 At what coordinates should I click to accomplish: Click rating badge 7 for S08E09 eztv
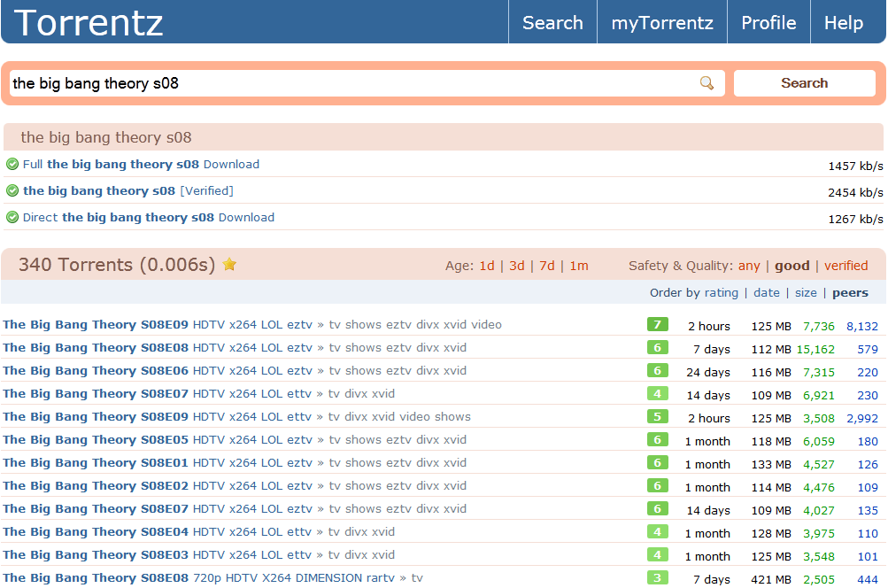[658, 325]
